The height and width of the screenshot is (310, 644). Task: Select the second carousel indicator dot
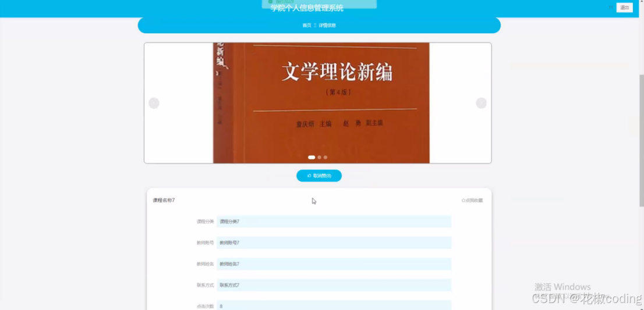pos(320,158)
